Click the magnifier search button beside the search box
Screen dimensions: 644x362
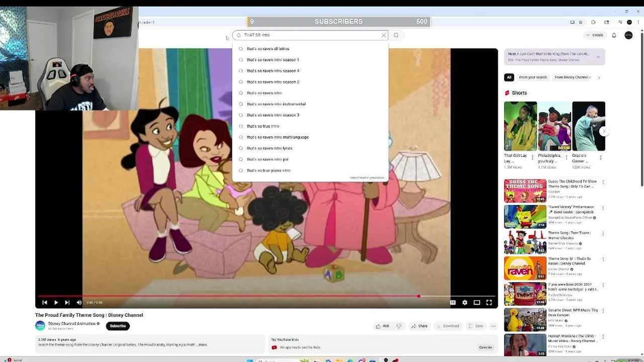point(396,35)
